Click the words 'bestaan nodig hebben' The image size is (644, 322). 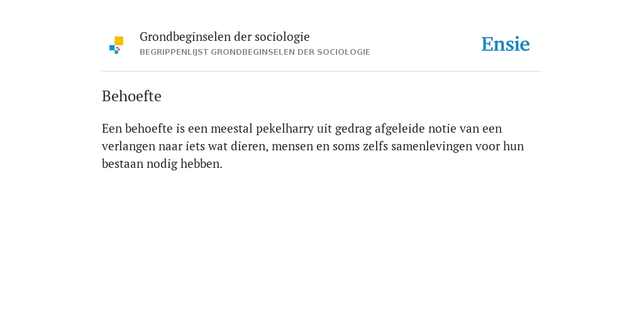point(162,164)
